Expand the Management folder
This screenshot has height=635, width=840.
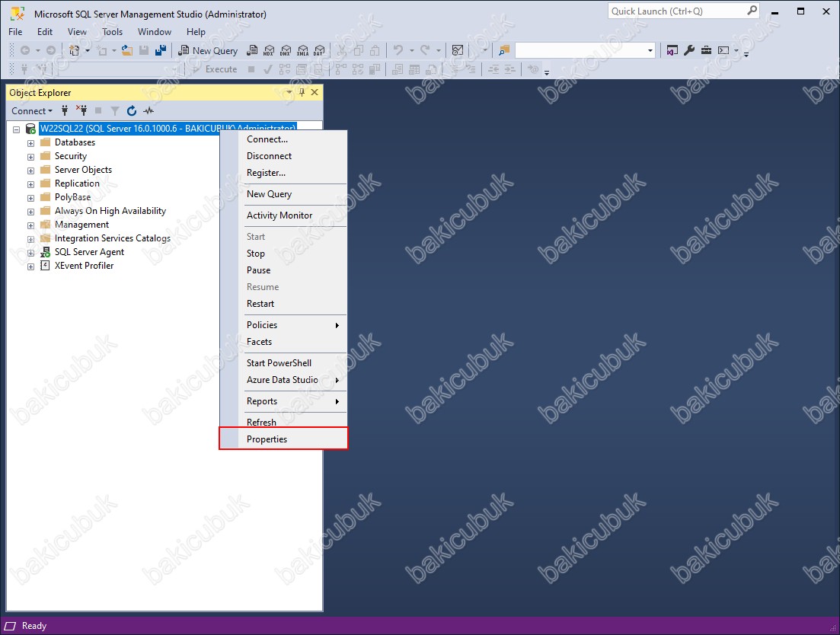click(30, 225)
